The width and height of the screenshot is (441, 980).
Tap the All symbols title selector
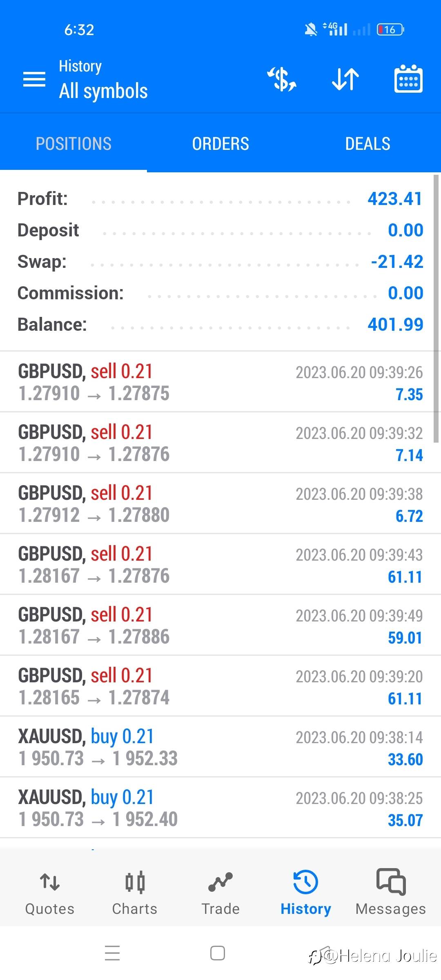103,91
